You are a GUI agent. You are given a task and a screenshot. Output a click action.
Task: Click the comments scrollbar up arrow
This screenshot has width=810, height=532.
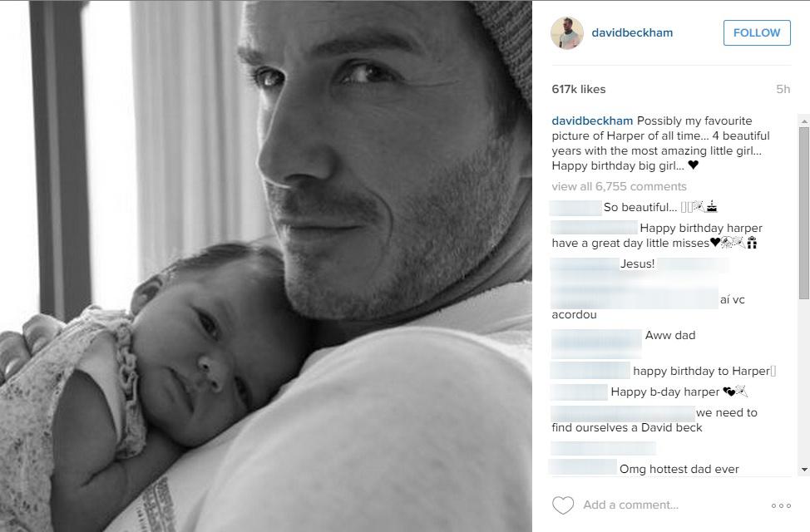point(804,121)
